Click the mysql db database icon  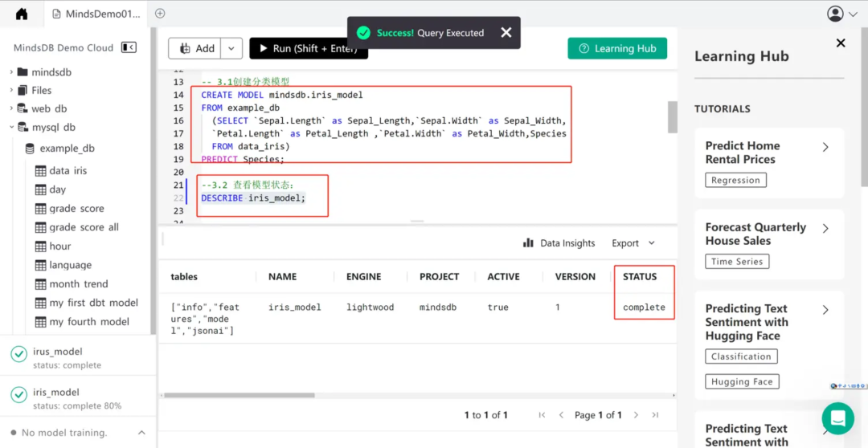(x=23, y=127)
